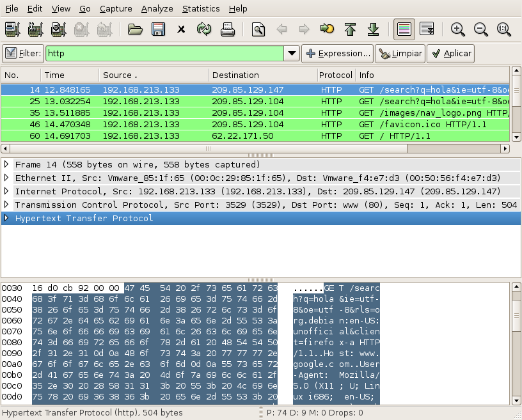
Task: Open the View menu
Action: coord(61,9)
